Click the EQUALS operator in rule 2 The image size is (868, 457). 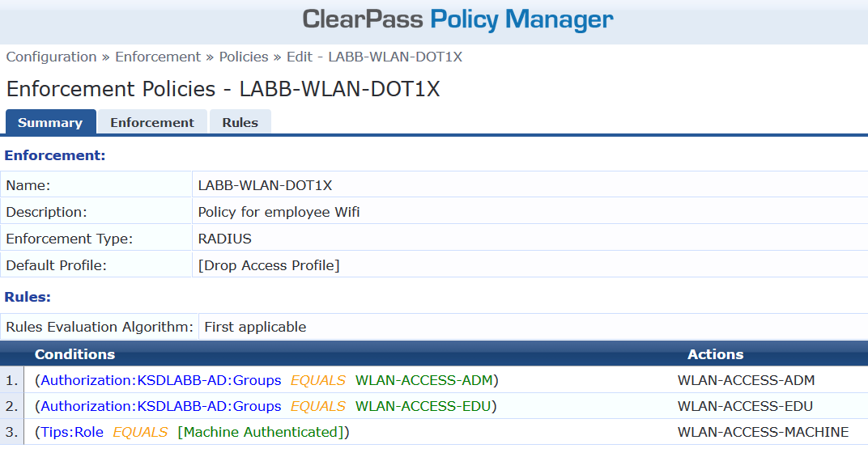[317, 406]
